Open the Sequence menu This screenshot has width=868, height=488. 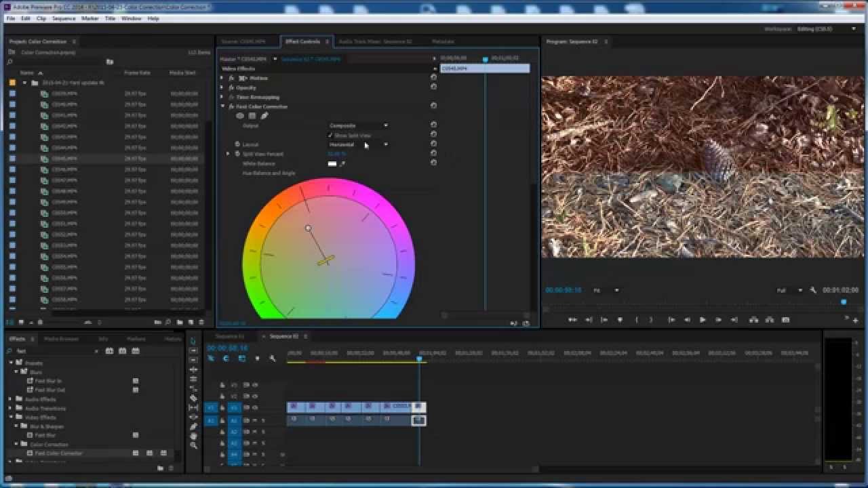coord(64,18)
